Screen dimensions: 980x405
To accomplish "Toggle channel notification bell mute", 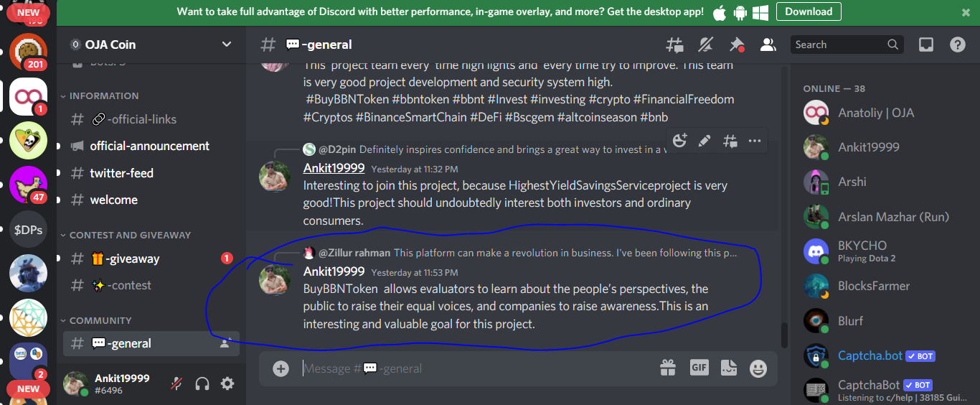I will 706,45.
